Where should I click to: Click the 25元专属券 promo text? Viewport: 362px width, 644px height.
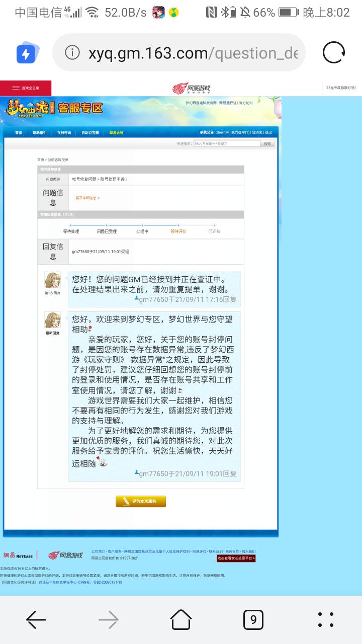[341, 88]
